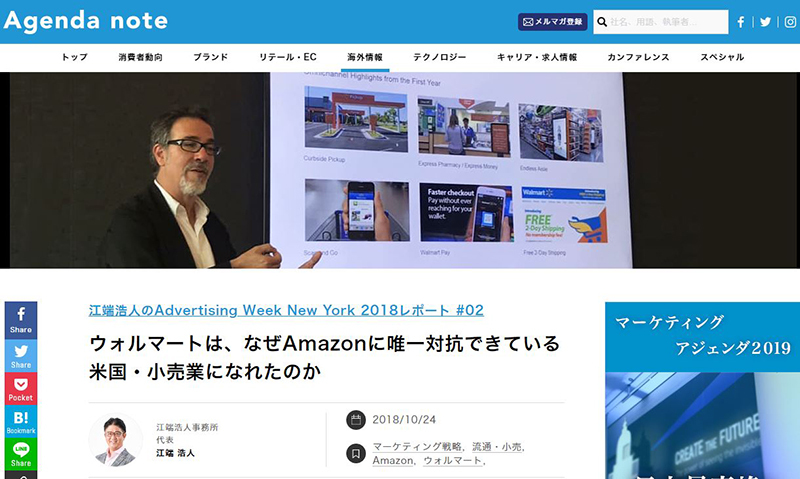Click the メルマガ登録 button
This screenshot has height=479, width=800.
coord(552,22)
